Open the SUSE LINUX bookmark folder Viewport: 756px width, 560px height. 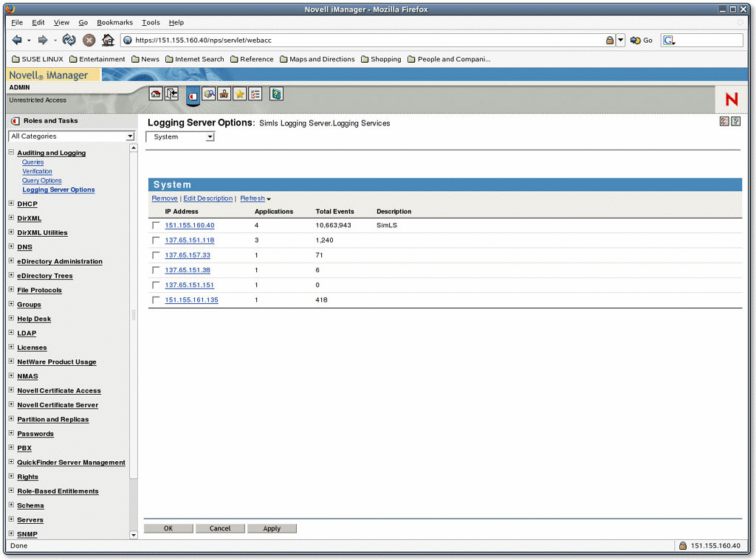tap(38, 59)
